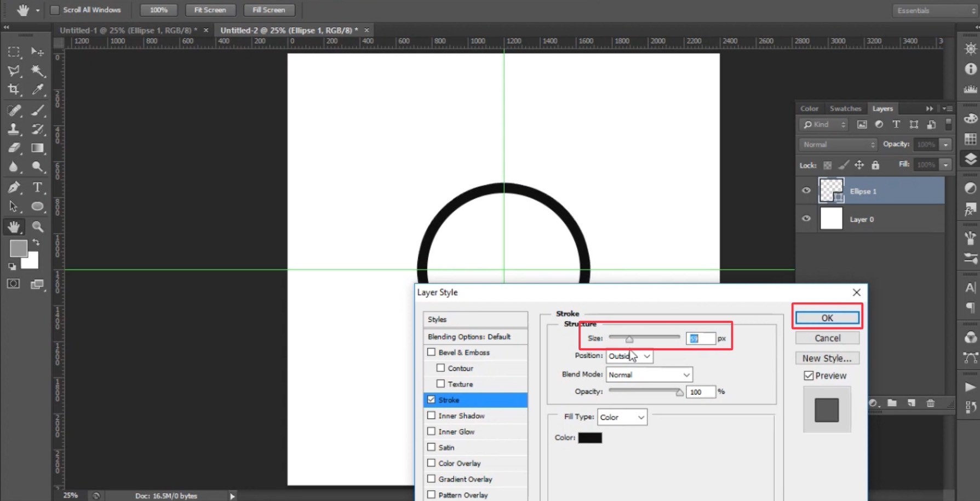This screenshot has width=980, height=501.
Task: Switch to the Untitled-1 document tab
Action: pyautogui.click(x=128, y=30)
